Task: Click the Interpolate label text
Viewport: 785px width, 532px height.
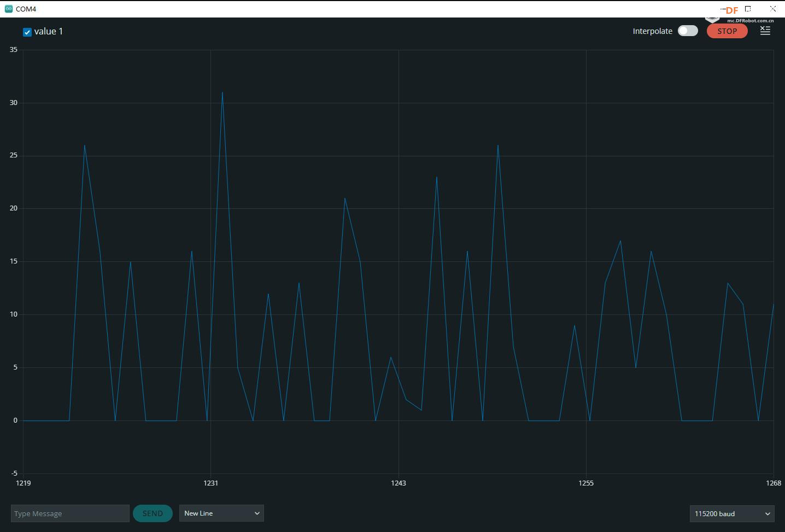Action: click(x=652, y=31)
